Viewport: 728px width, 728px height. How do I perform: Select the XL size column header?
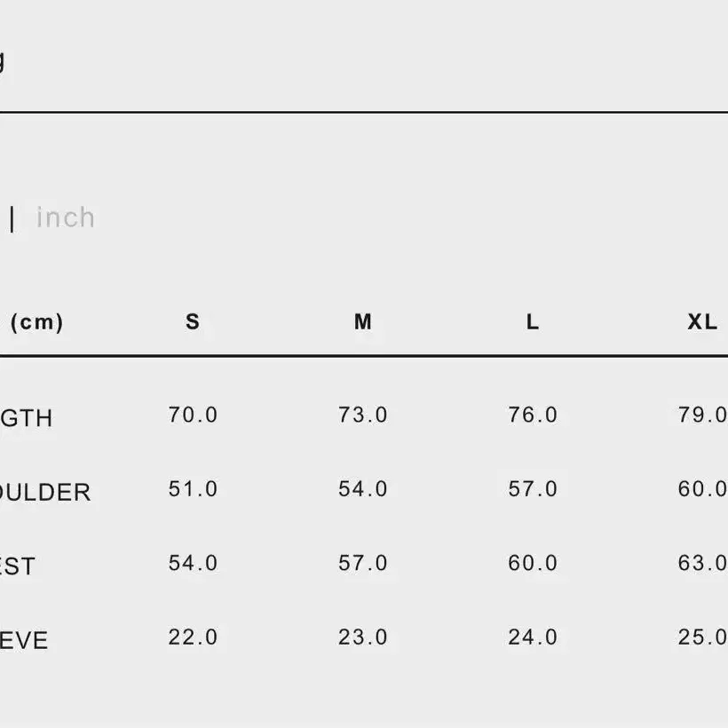click(702, 321)
